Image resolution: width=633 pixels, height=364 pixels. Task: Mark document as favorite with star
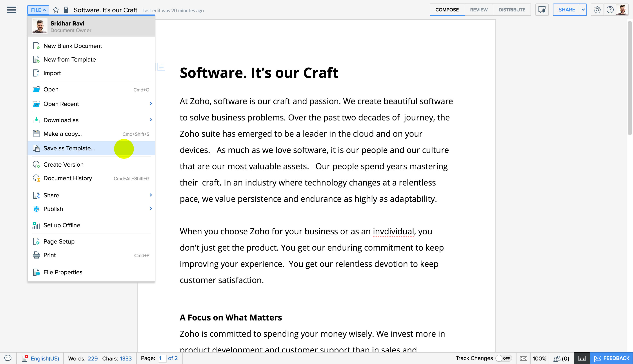pos(56,10)
